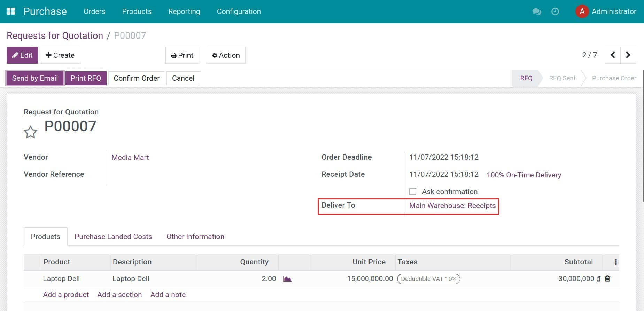Toggle the Ask confirmation checkbox
The image size is (644, 311).
(413, 191)
